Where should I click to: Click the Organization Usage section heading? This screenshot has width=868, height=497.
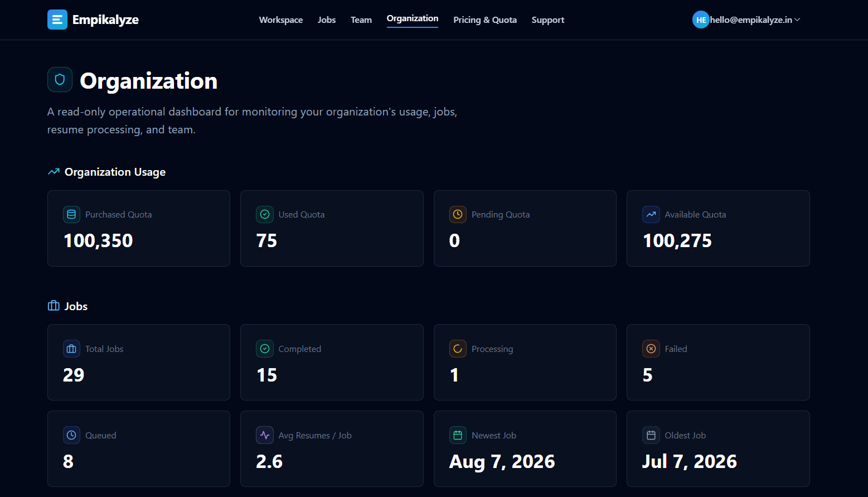115,172
